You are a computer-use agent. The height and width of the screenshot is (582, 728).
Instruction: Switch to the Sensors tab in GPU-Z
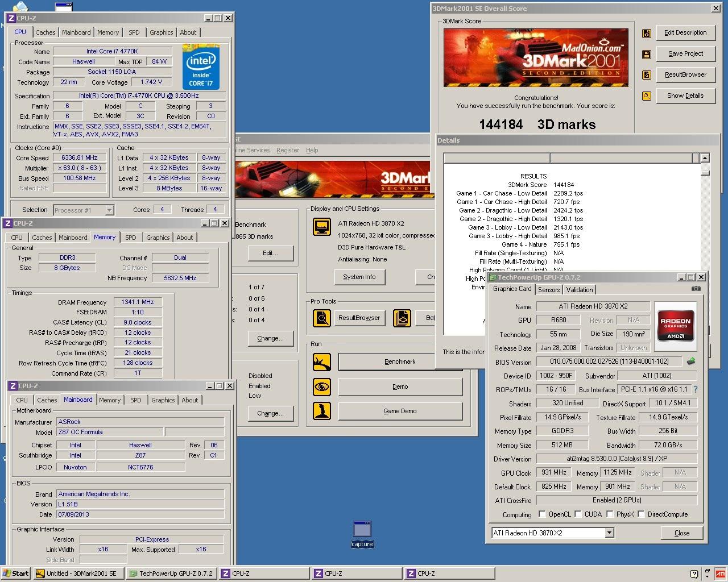click(x=549, y=290)
